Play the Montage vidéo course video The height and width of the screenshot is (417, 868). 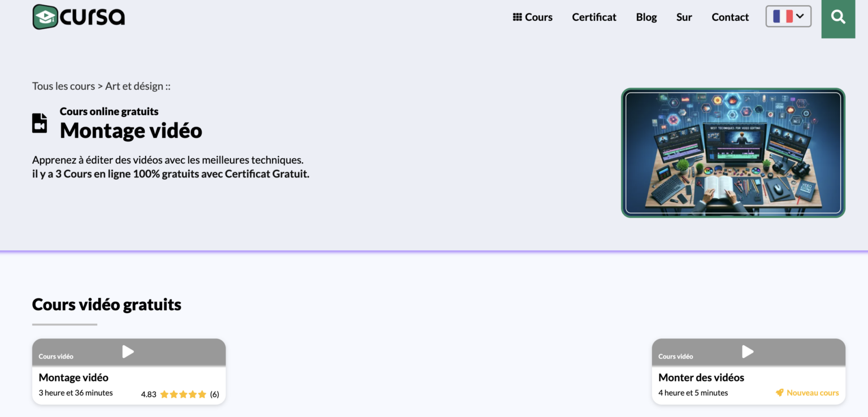pyautogui.click(x=128, y=352)
